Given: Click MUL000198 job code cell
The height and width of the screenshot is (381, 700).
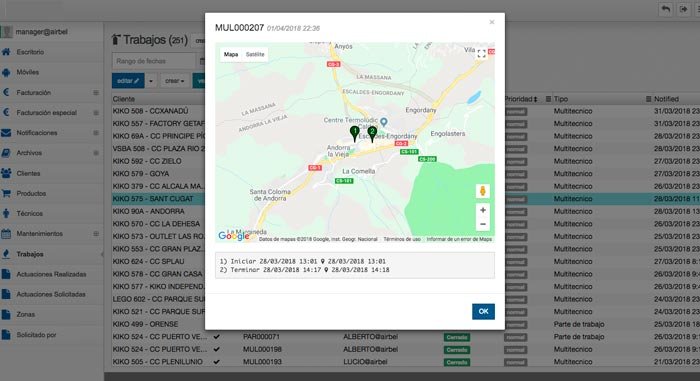Looking at the screenshot, I should click(x=262, y=349).
